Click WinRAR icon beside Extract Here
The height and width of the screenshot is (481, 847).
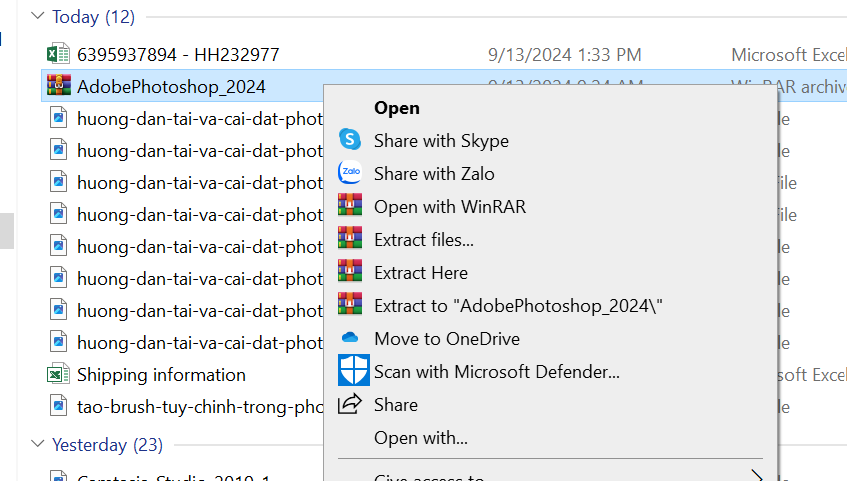[x=350, y=271]
